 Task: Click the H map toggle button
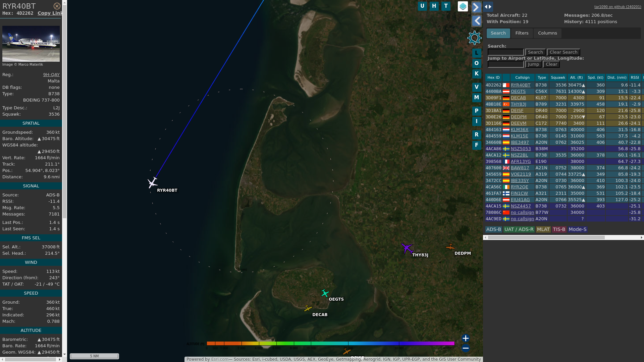tap(434, 6)
